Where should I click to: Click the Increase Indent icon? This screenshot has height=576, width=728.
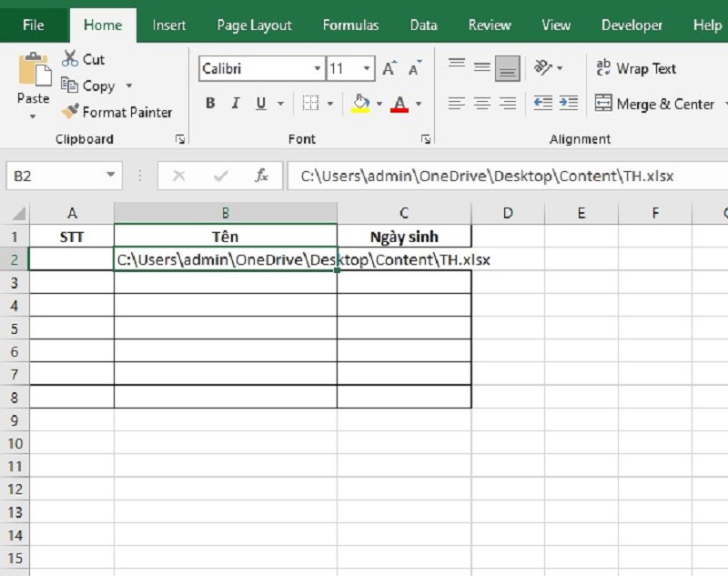[x=570, y=103]
